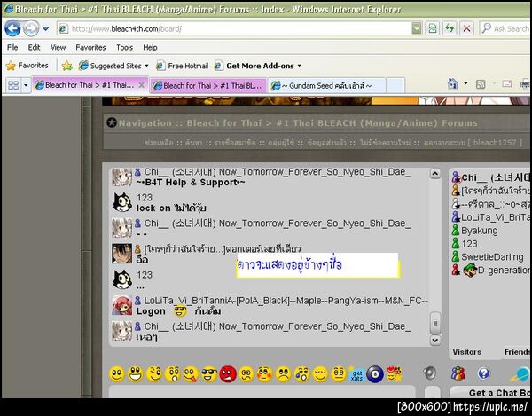Image resolution: width=532 pixels, height=416 pixels.
Task: Open the Free Hotmail link
Action: (x=182, y=66)
